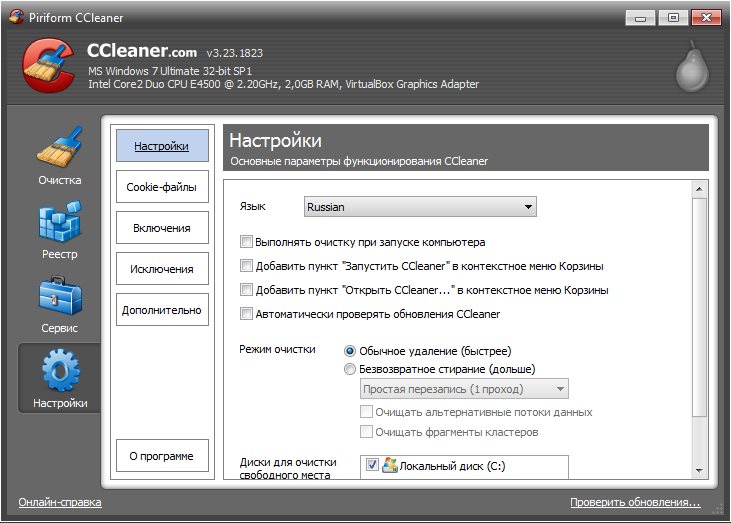Switch to the Настройки settings tab
Screen dimensions: 731x523
[162, 145]
